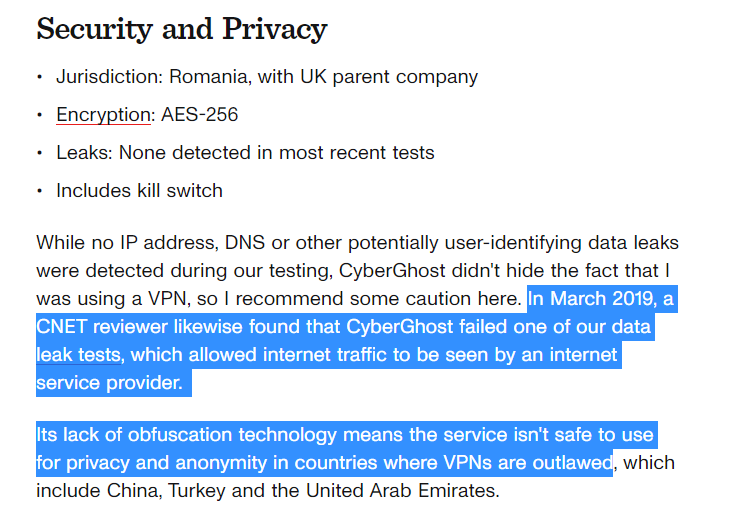
Task: Click the highlighted "service provider." text
Action: click(x=109, y=383)
